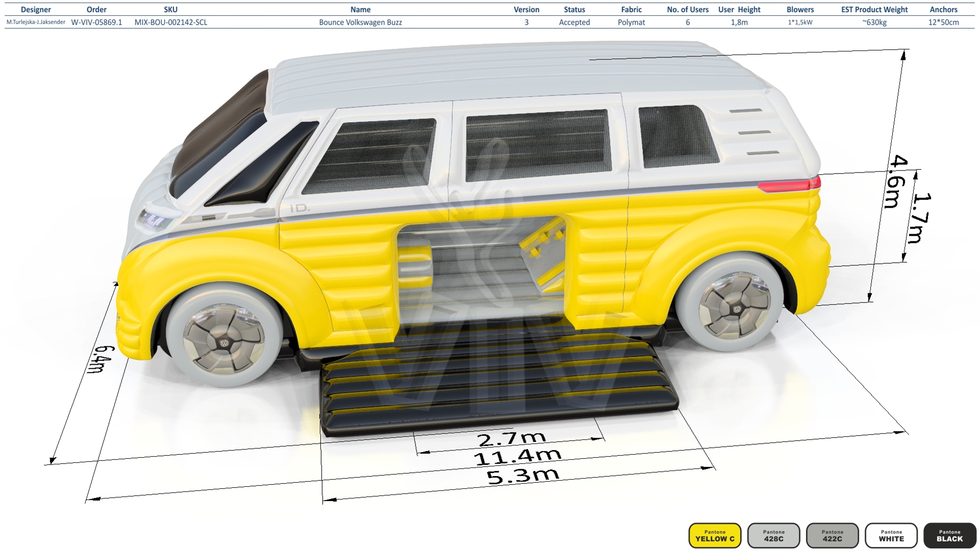
Task: Select the Pantone 428C gray swatch
Action: (773, 536)
